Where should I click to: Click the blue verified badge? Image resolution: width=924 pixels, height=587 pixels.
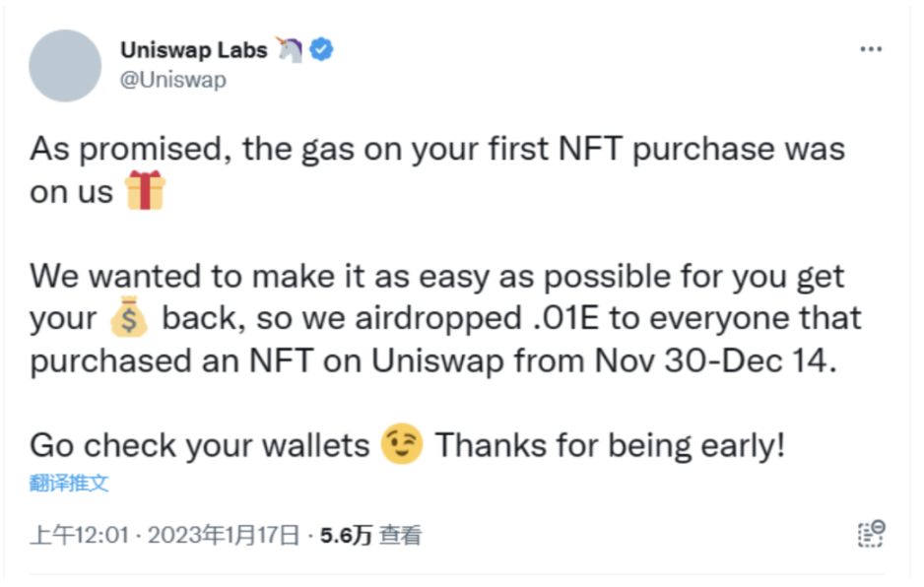click(322, 49)
